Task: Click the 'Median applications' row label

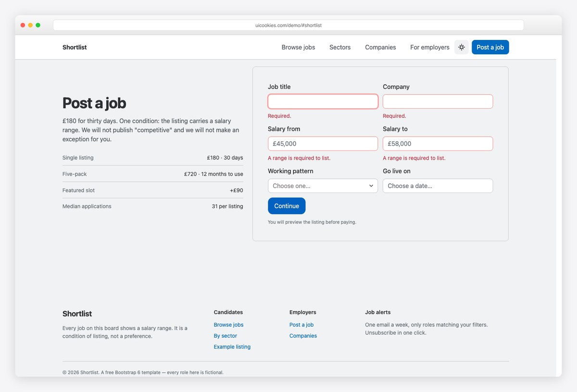Action: click(87, 206)
